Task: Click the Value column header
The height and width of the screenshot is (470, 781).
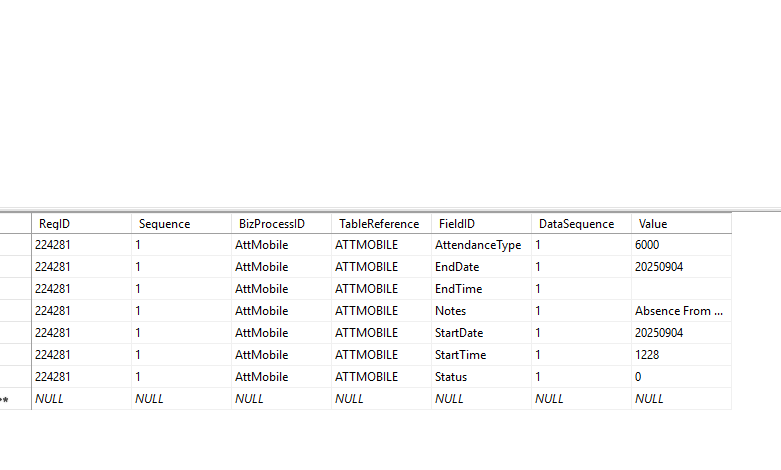Action: 653,224
